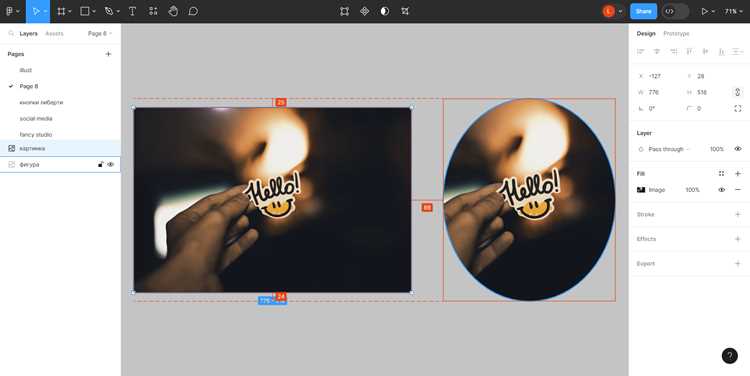Click the Present play button
Image resolution: width=750 pixels, height=376 pixels.
[704, 11]
